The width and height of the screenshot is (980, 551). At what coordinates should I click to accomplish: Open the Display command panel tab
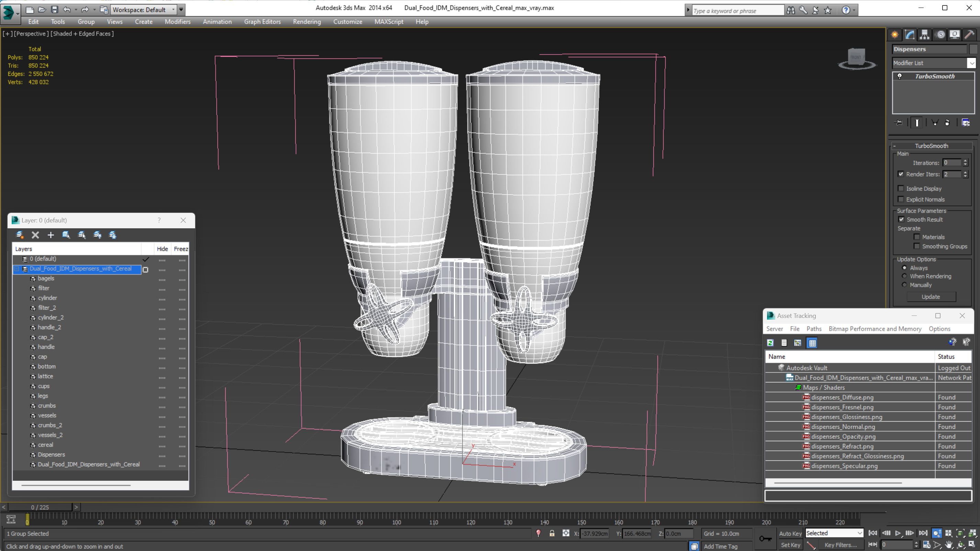(955, 35)
